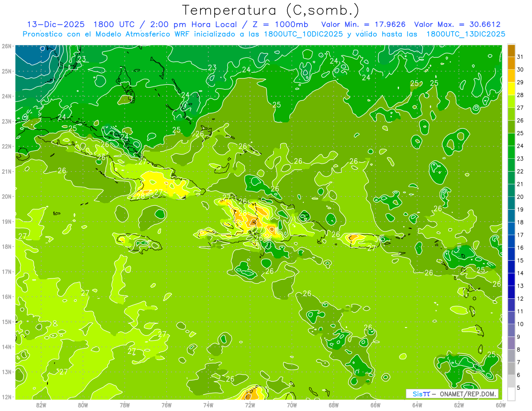Select the 24N latitude axis label
Screen dimensions: 532x411
pyautogui.click(x=7, y=96)
